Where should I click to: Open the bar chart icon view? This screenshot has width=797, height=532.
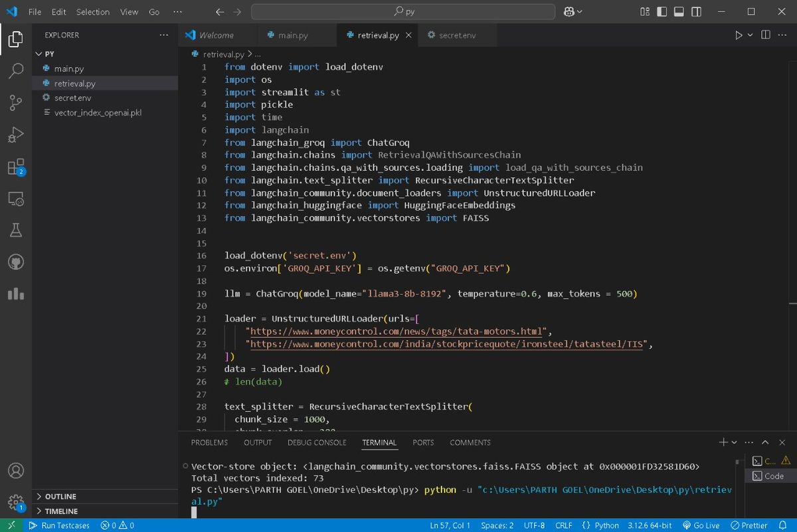click(16, 294)
